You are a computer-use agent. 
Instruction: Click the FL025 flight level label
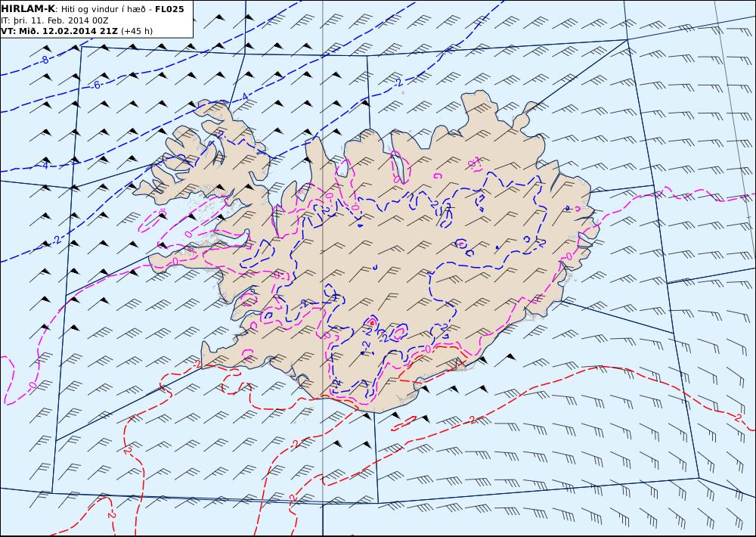click(169, 9)
